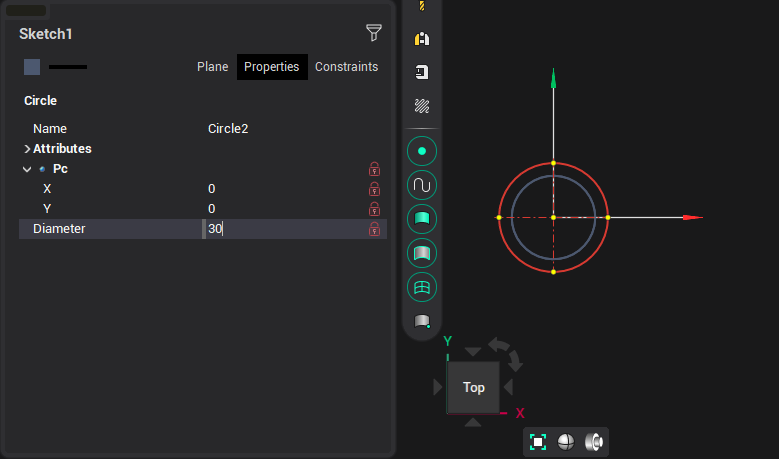This screenshot has height=459, width=779.
Task: Click the sphere display mode icon
Action: (566, 442)
